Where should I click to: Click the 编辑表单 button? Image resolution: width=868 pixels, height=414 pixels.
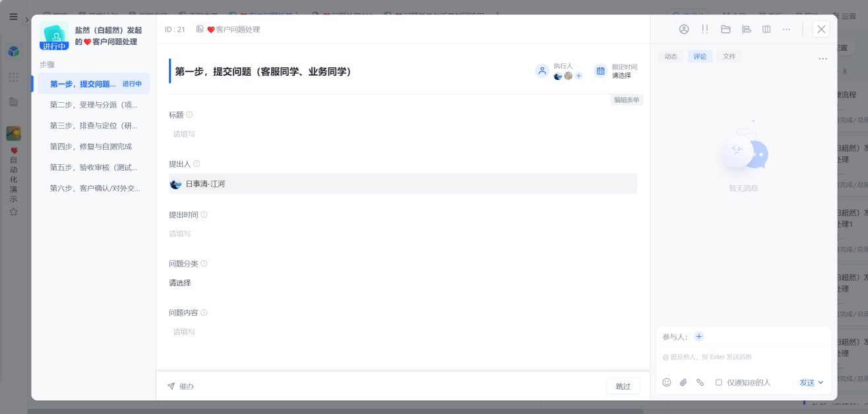pos(627,100)
